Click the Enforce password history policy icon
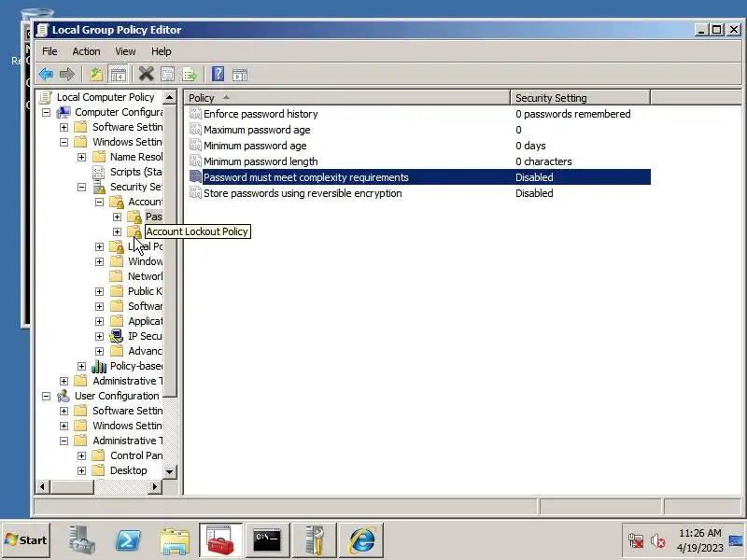This screenshot has height=560, width=747. pos(195,113)
